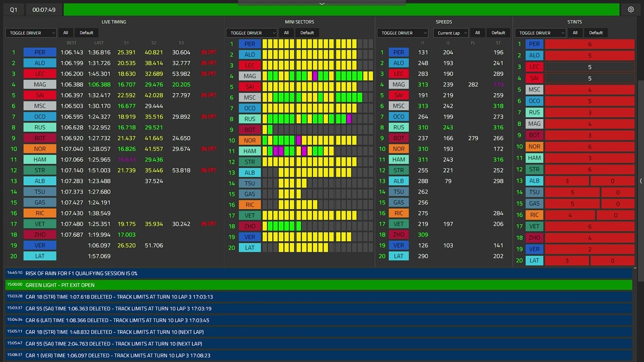Select TSU driver tag in Stints panel
This screenshot has height=362, width=644.
pyautogui.click(x=534, y=192)
